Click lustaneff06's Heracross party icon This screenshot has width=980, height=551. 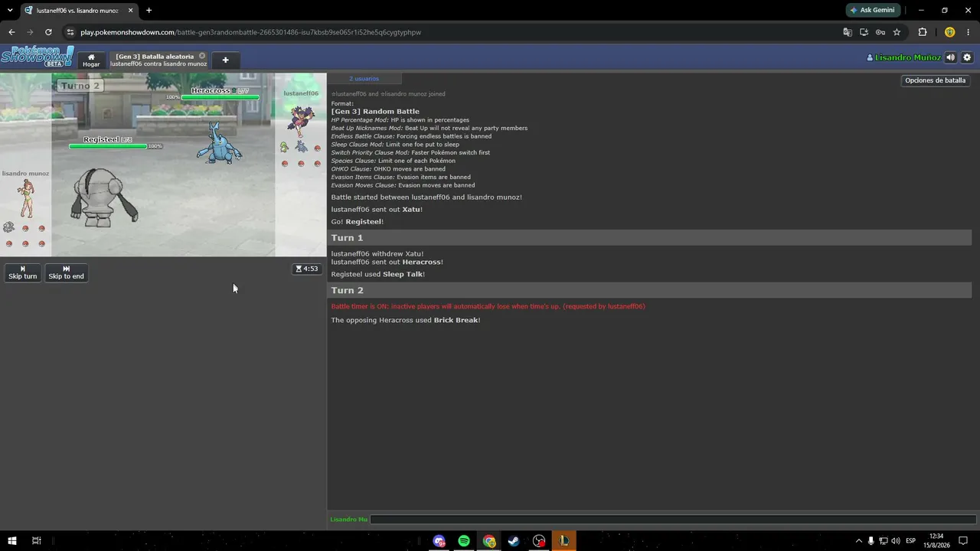[x=301, y=147]
